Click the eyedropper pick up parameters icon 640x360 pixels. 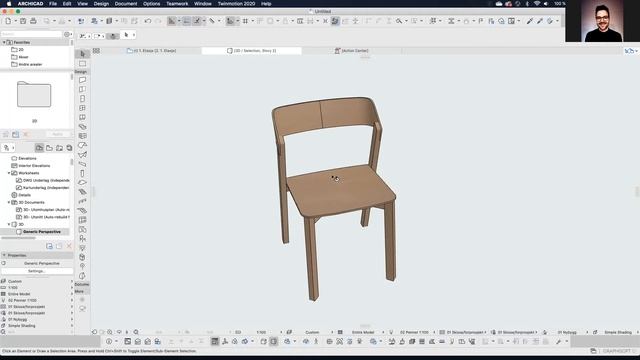530,21
